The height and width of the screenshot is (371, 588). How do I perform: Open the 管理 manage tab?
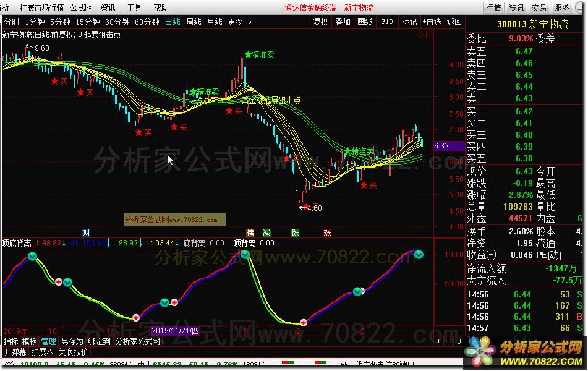[x=48, y=341]
